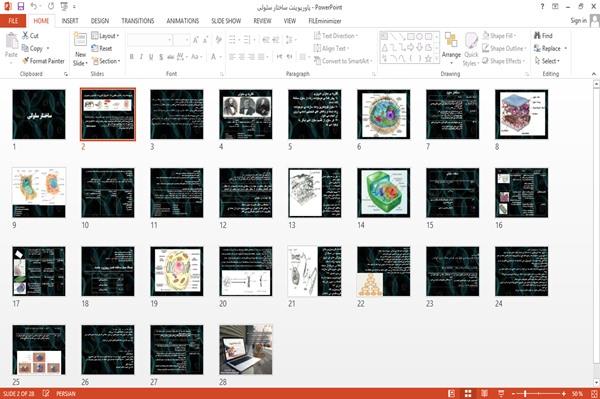The height and width of the screenshot is (399, 600).
Task: Click the Replace button
Action: point(550,48)
